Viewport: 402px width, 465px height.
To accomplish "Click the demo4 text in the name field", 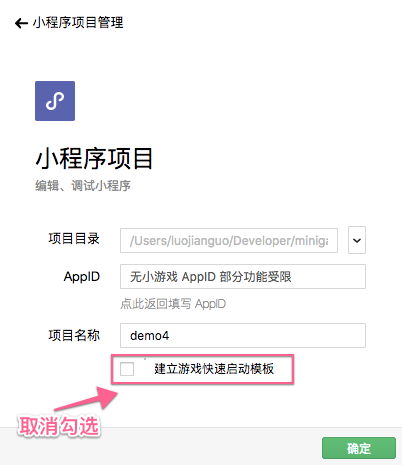I will click(x=149, y=336).
